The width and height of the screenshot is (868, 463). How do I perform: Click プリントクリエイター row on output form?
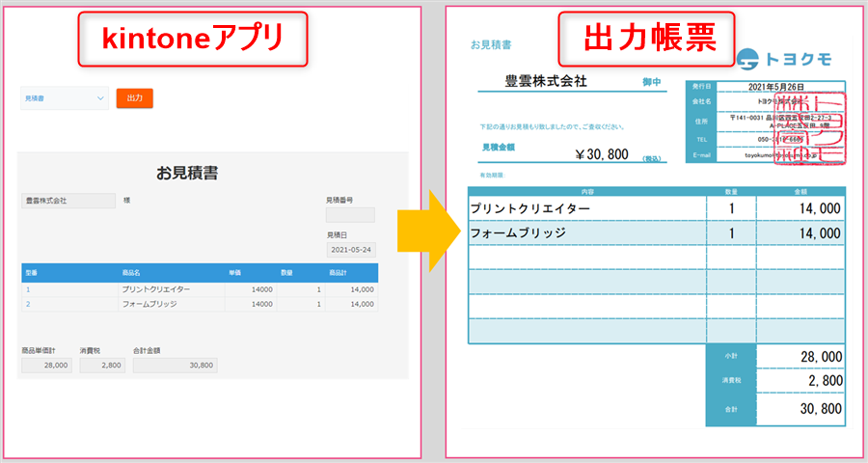tap(657, 208)
